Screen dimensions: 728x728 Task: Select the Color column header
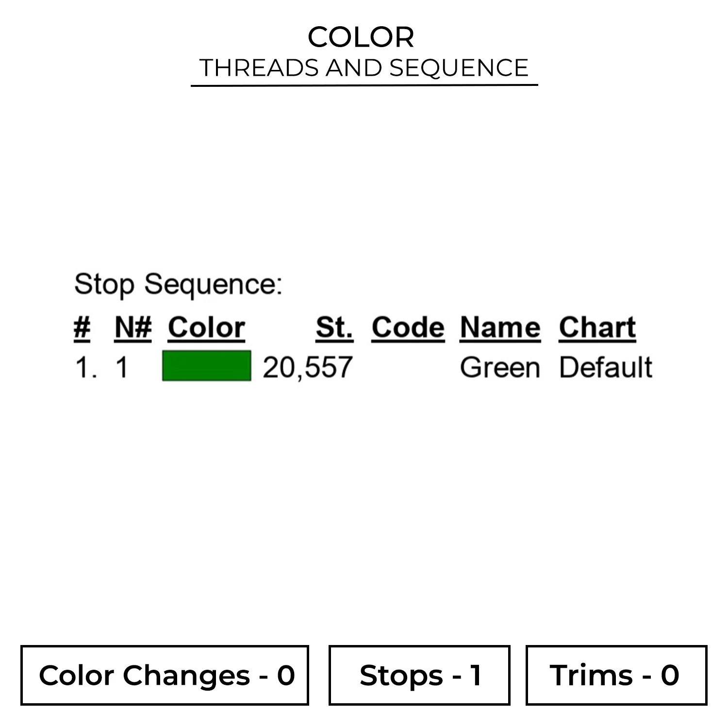(x=206, y=328)
